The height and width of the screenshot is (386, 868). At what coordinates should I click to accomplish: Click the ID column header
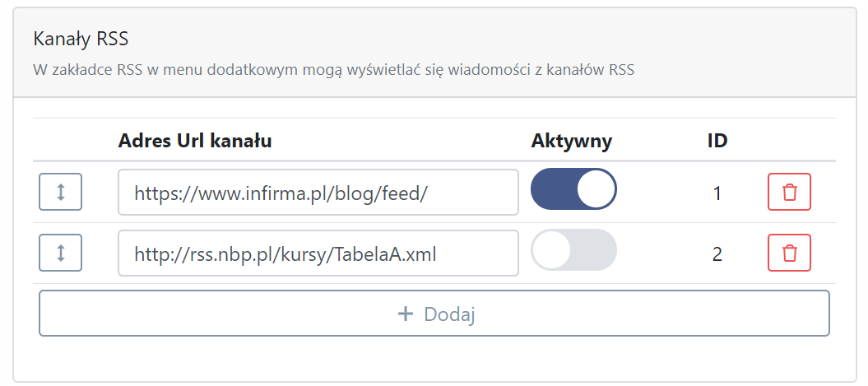coord(717,142)
